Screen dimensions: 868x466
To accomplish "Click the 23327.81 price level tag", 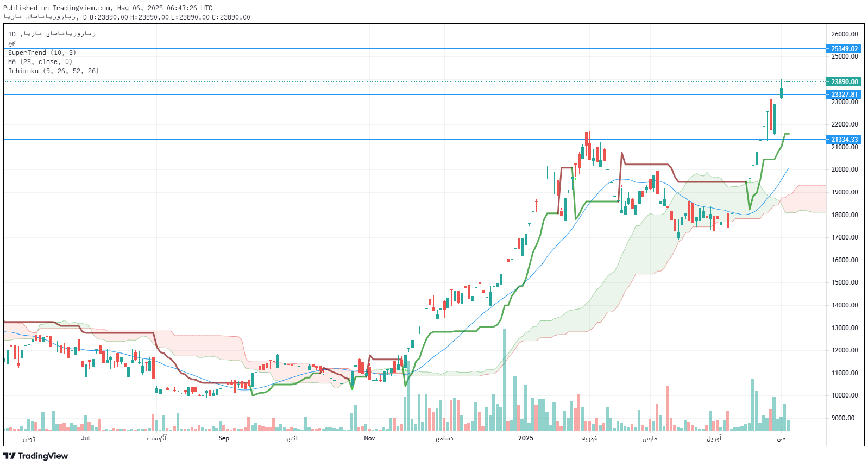I will (844, 95).
